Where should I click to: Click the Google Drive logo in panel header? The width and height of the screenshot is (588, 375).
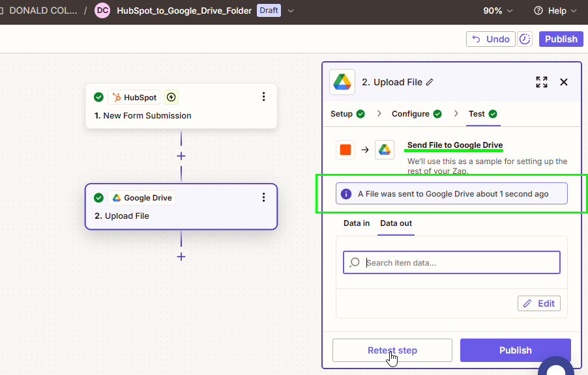coord(342,82)
